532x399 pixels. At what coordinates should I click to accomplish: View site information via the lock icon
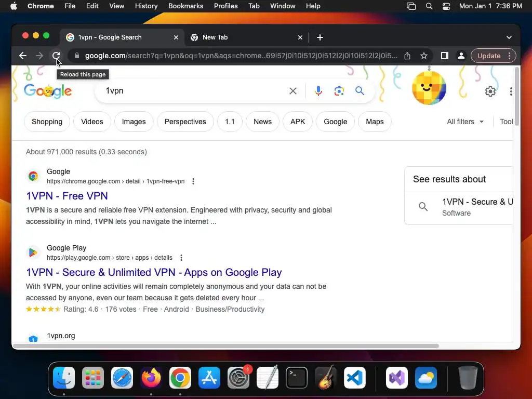(77, 56)
